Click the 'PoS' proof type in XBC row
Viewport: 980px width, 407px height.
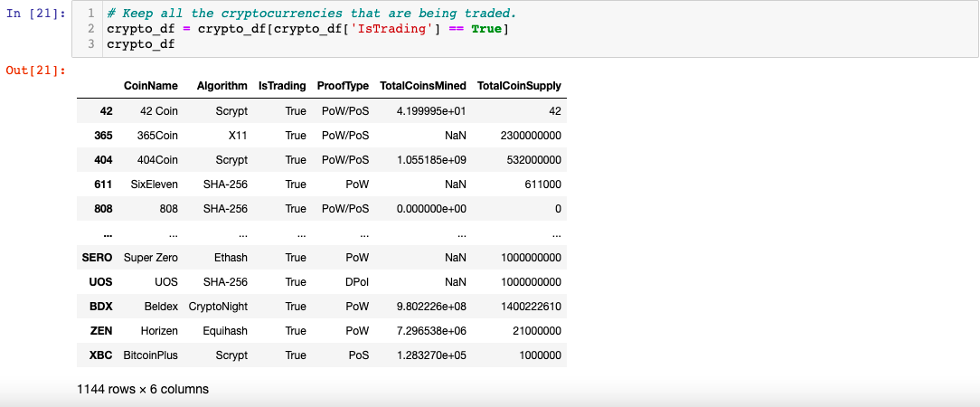[x=360, y=355]
